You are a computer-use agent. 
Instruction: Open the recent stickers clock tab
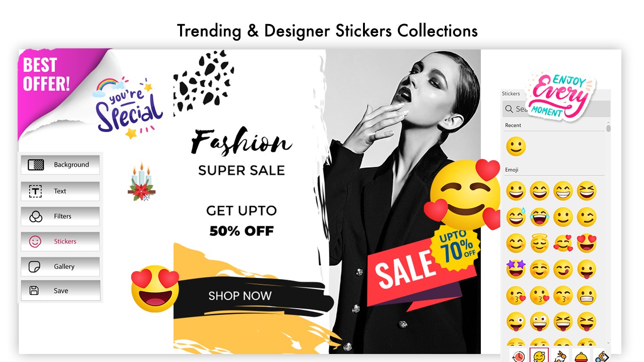(518, 356)
